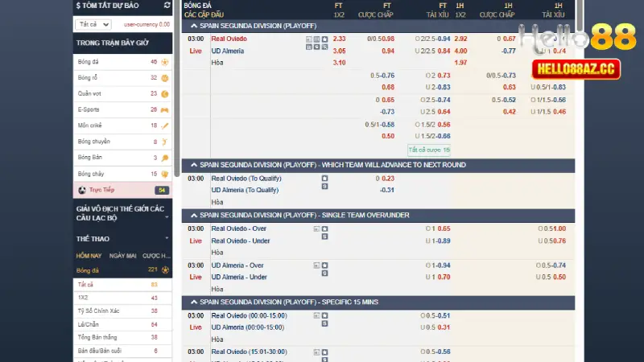
Task: Collapse the Single Team Over/Under section
Action: (193, 216)
